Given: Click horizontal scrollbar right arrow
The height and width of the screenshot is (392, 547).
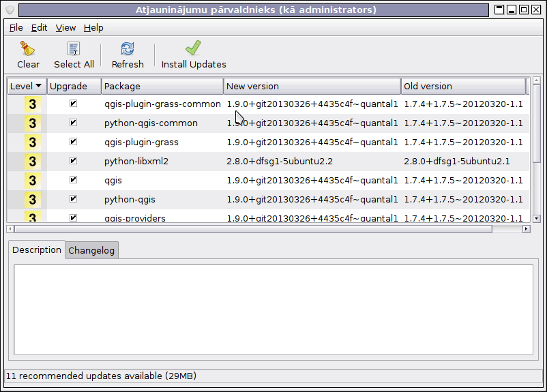Looking at the screenshot, I should coord(527,229).
